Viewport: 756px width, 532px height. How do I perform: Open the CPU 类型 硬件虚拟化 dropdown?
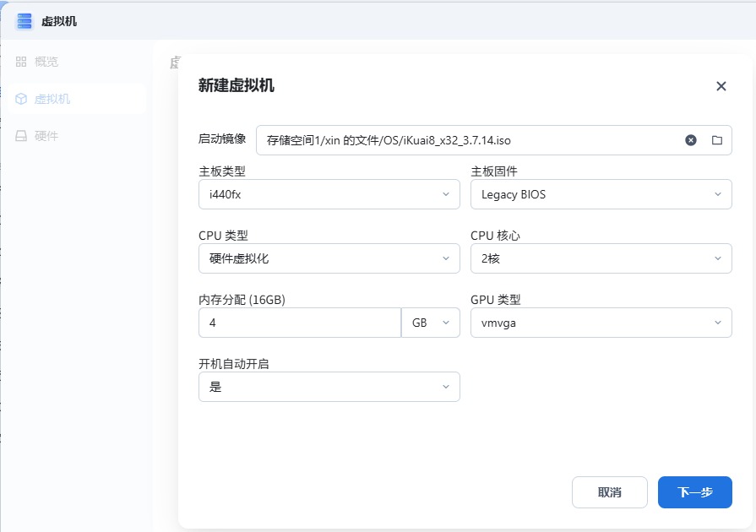pos(329,258)
